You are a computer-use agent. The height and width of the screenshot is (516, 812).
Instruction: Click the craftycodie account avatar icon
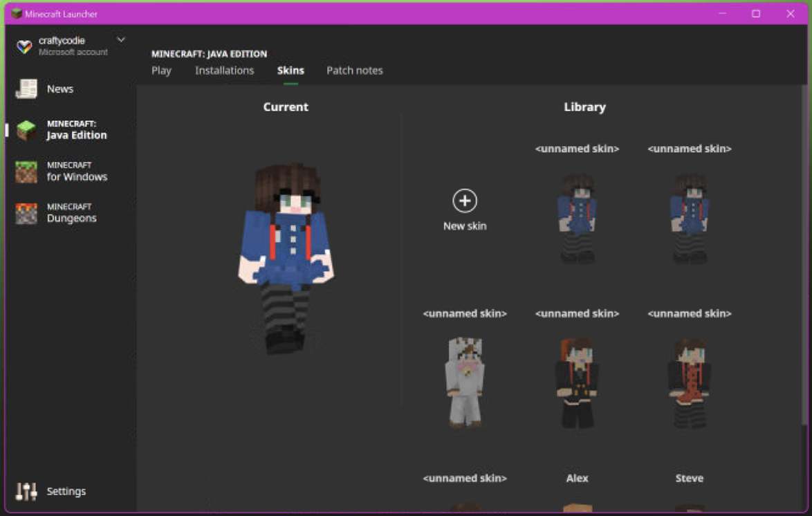(24, 46)
